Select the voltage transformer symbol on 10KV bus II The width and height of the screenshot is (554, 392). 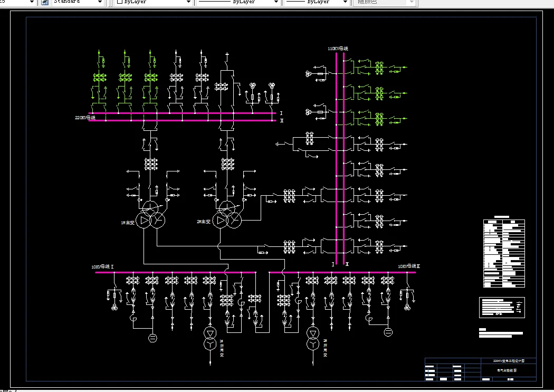(x=407, y=308)
